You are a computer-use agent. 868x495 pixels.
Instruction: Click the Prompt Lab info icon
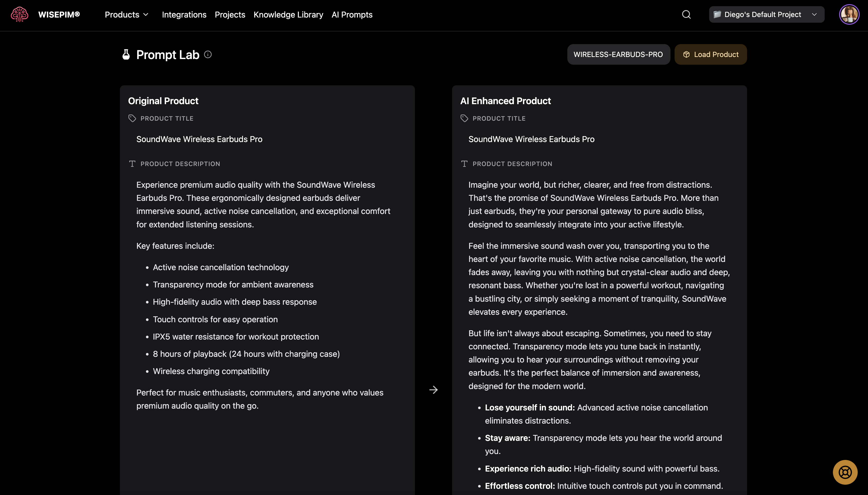click(x=208, y=54)
